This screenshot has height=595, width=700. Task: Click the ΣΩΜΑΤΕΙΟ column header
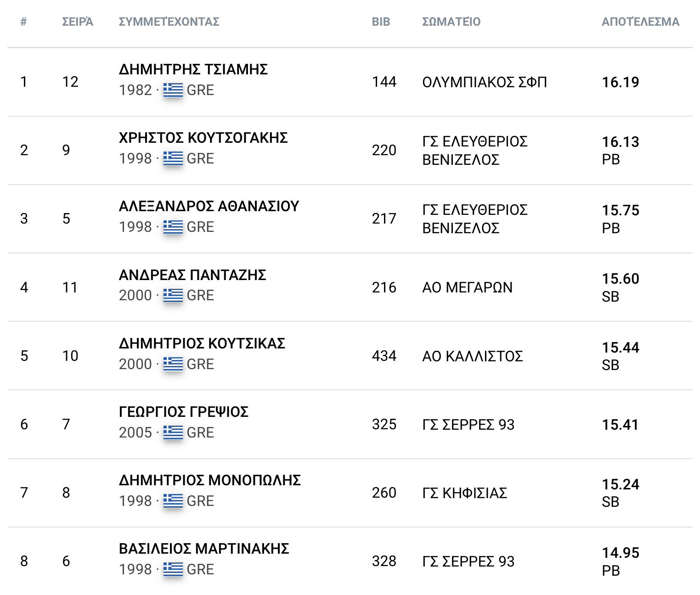click(x=451, y=22)
